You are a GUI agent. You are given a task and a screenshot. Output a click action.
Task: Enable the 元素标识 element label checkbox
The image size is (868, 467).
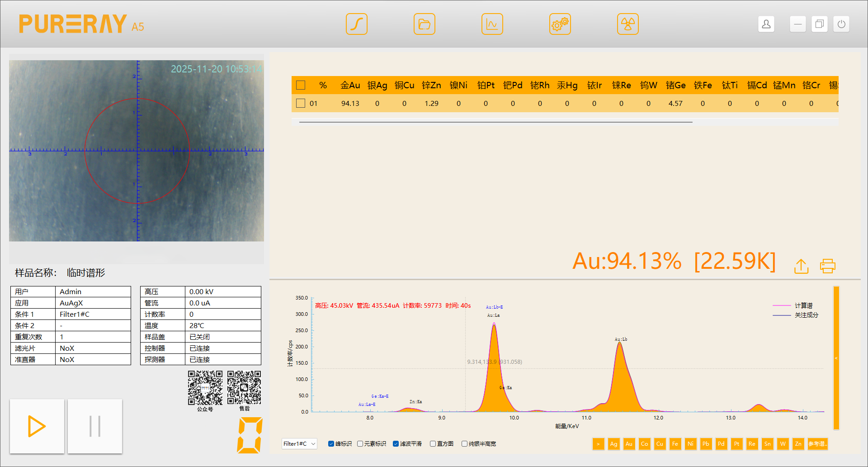coord(360,444)
